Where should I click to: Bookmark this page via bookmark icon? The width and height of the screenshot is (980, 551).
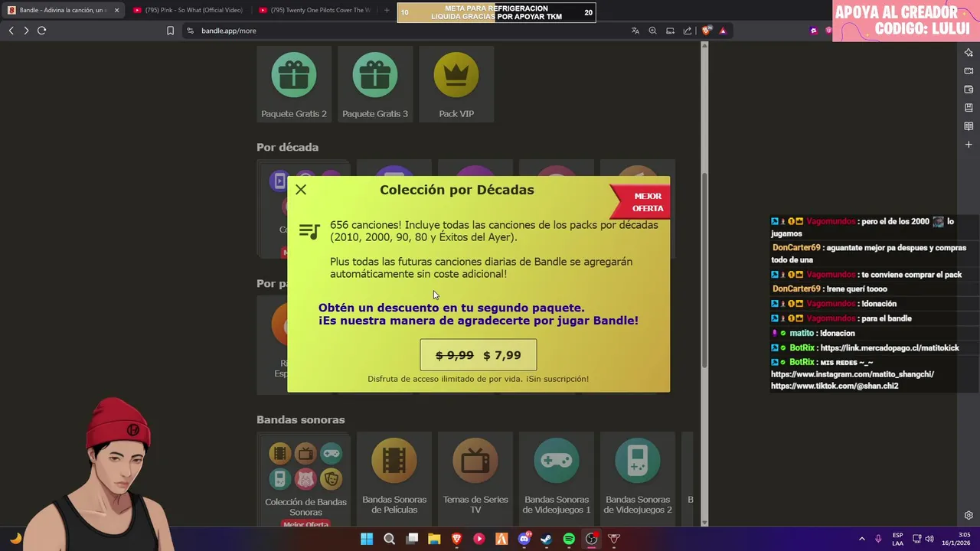170,31
